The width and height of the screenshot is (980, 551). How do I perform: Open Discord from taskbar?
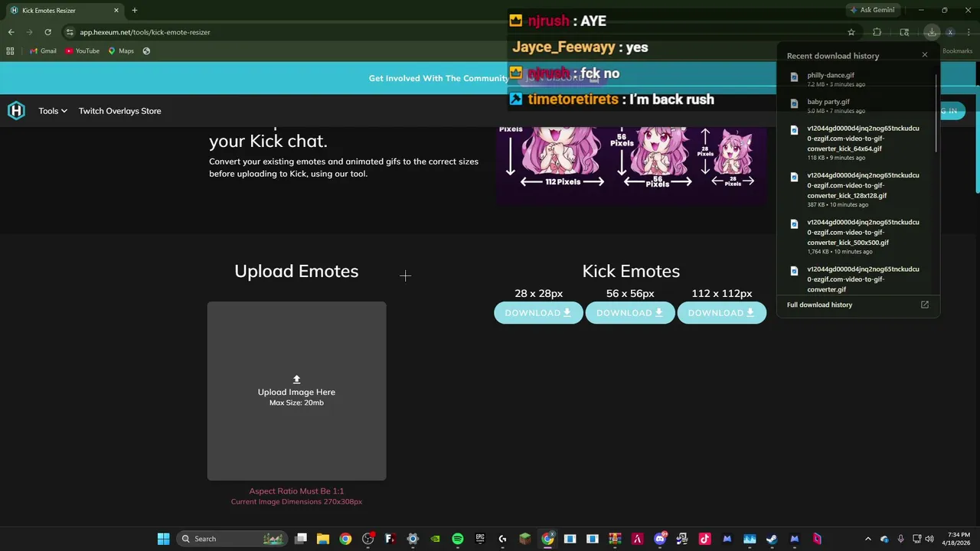tap(660, 539)
